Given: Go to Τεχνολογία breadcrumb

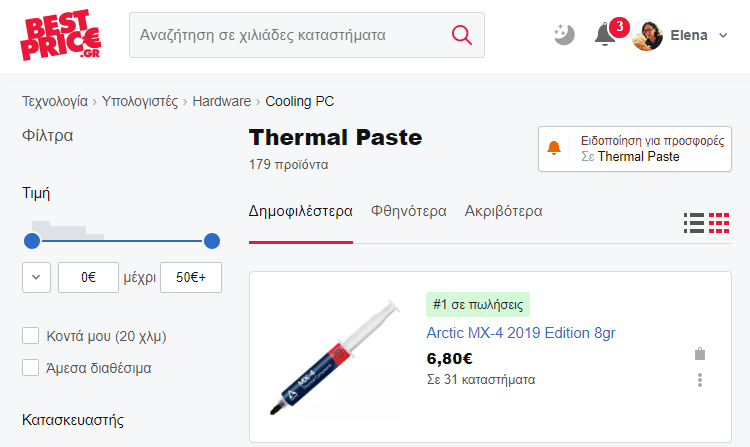Looking at the screenshot, I should click(x=55, y=101).
